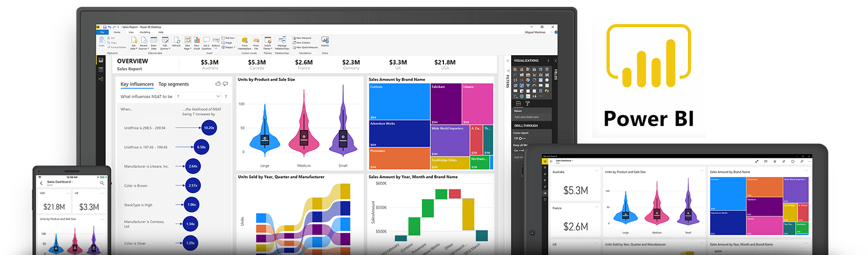
Task: Click the New Quick Measure button
Action: 305,47
